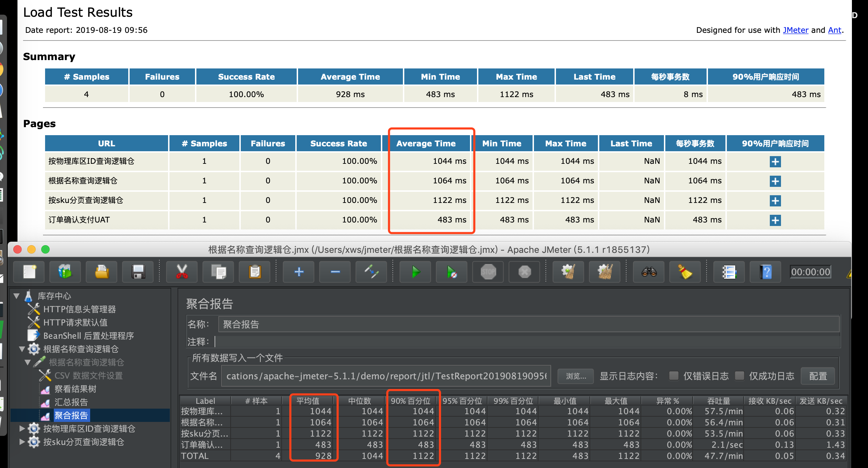The image size is (868, 468).
Task: Collapse the greyed 根据名称查询逻辑仓 sampler node
Action: click(28, 362)
